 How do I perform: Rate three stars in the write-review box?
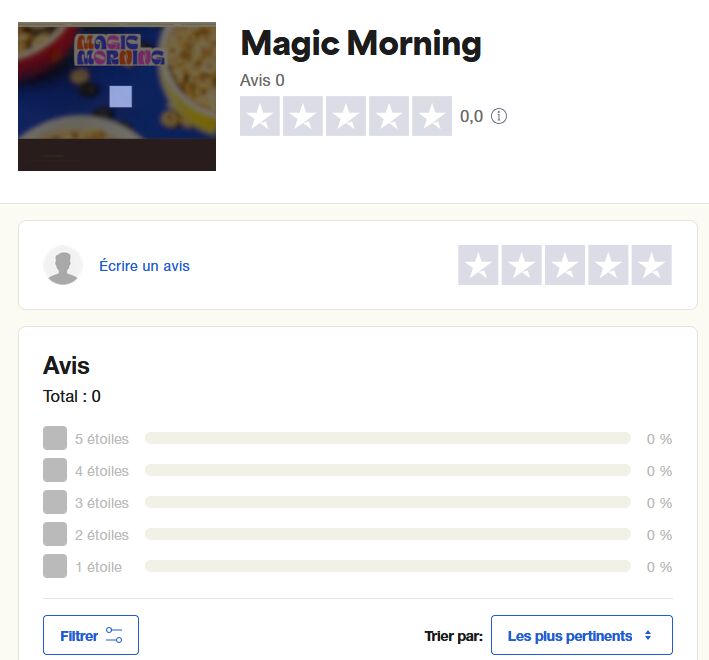click(565, 265)
